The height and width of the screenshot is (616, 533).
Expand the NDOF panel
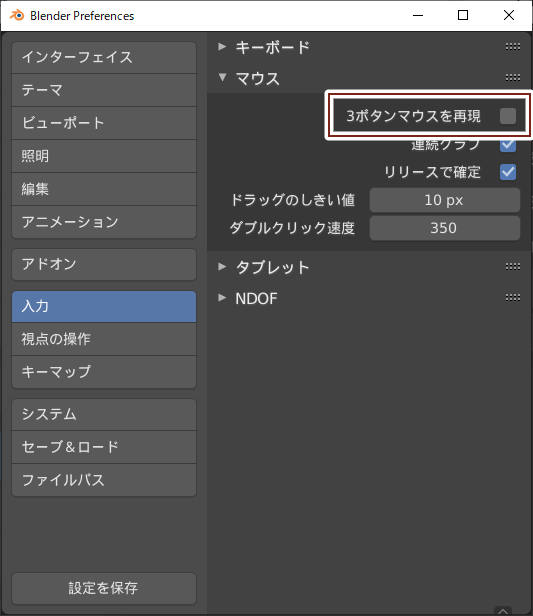click(x=222, y=297)
